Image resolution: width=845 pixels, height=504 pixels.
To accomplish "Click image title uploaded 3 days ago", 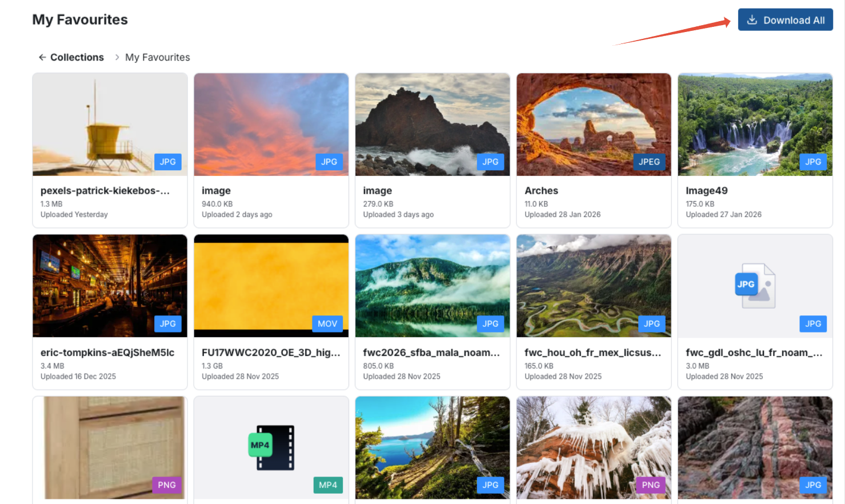I will click(378, 191).
